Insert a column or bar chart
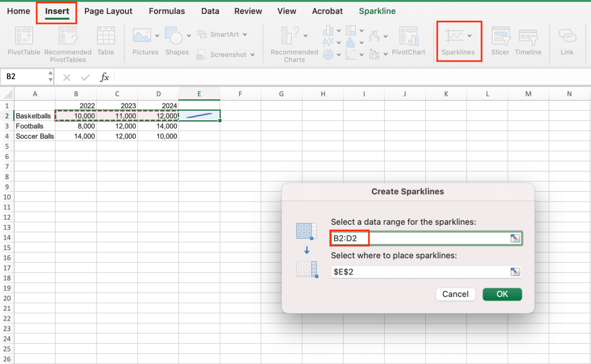 click(x=328, y=31)
